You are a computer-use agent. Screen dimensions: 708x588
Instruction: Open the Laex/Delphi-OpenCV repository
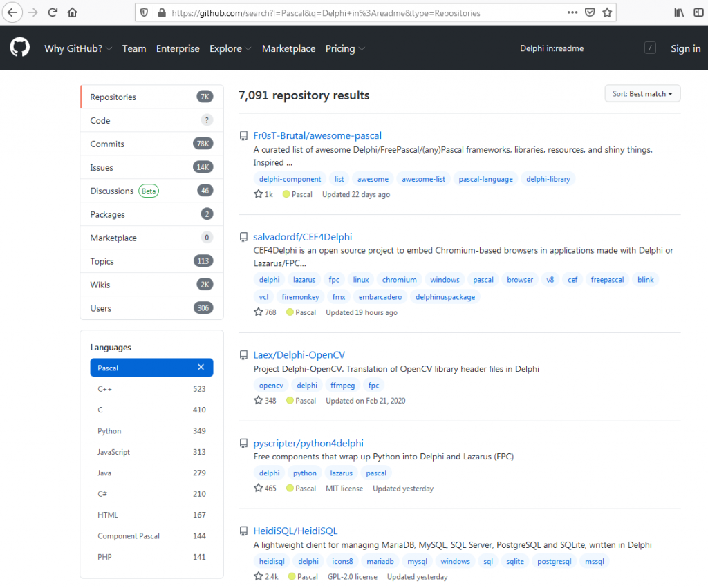(x=299, y=355)
